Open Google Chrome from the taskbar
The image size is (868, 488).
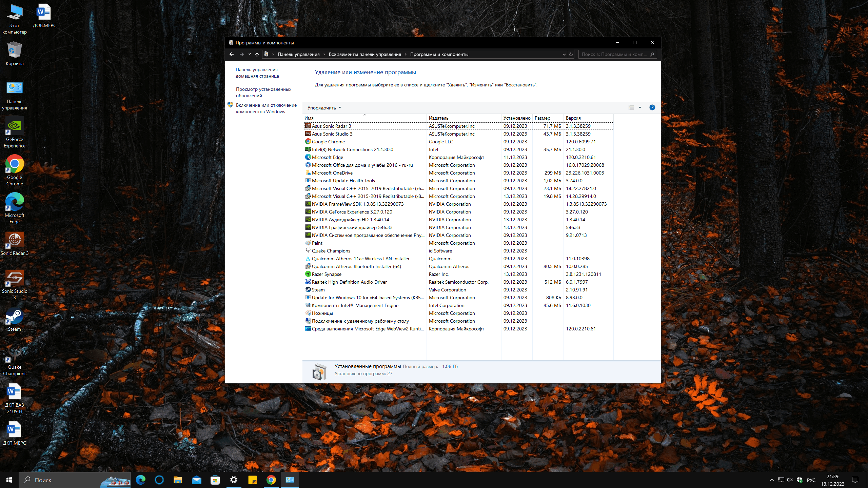pos(271,480)
